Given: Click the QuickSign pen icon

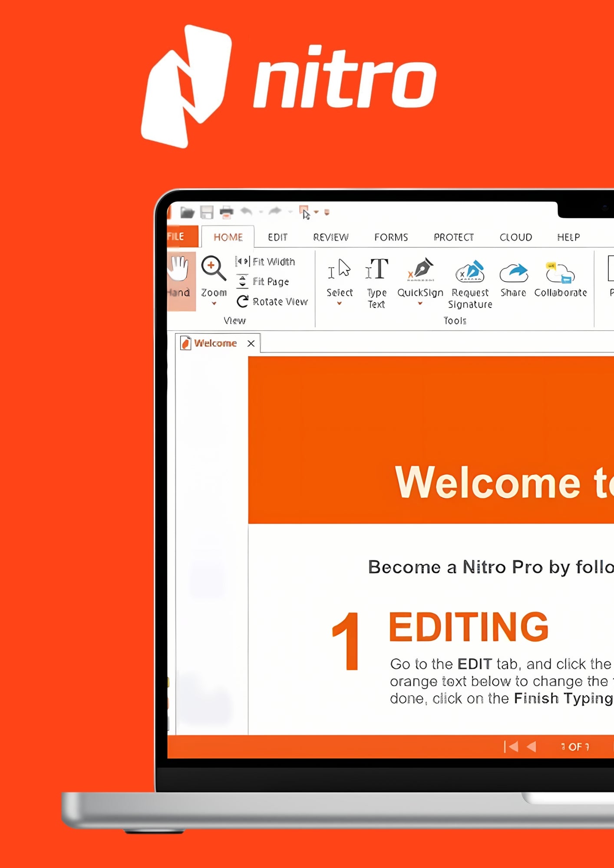Looking at the screenshot, I should [x=420, y=269].
